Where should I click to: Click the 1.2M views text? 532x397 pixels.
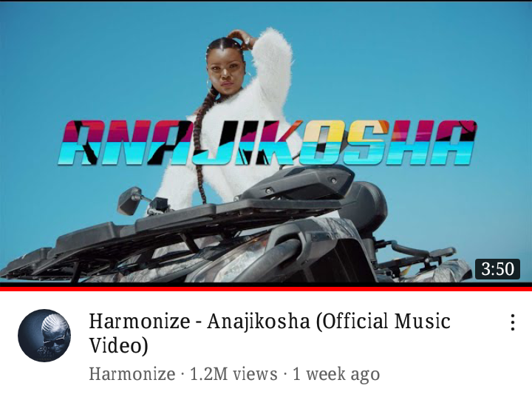click(233, 374)
